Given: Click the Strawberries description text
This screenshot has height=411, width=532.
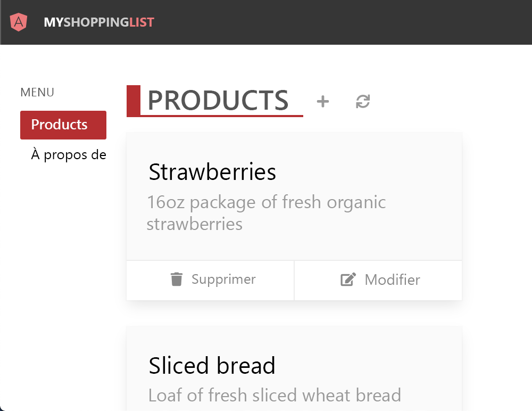Looking at the screenshot, I should coord(266,212).
